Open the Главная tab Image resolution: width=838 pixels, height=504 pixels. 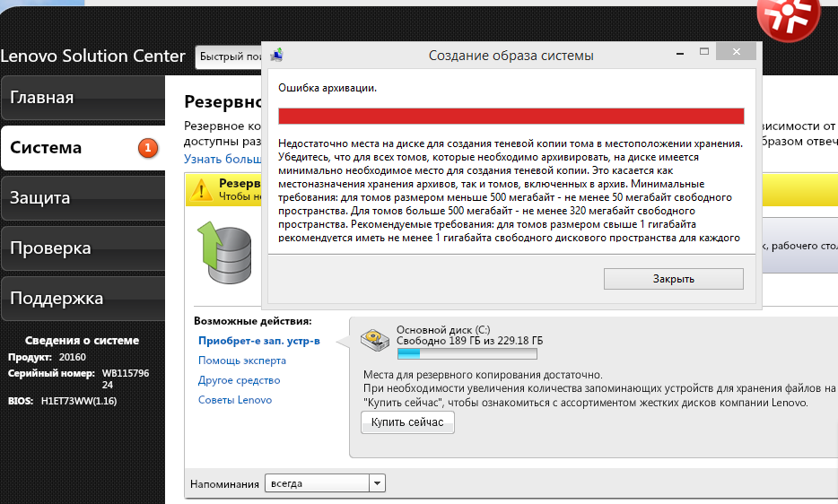[83, 98]
